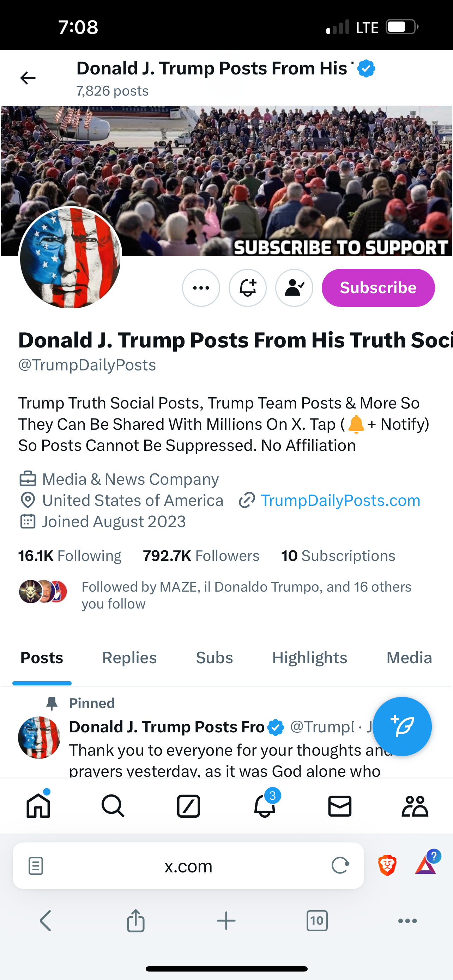
Task: Open the browser tabs switcher showing 10
Action: click(317, 921)
